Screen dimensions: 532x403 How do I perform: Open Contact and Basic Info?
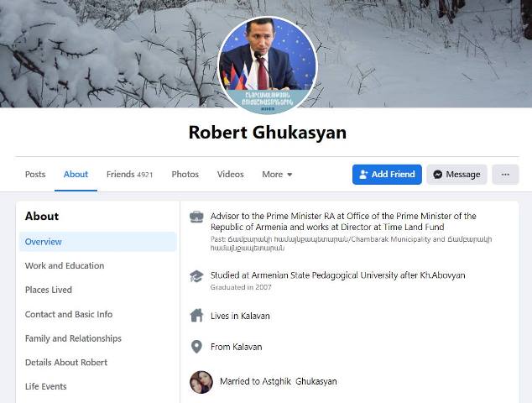tap(69, 315)
